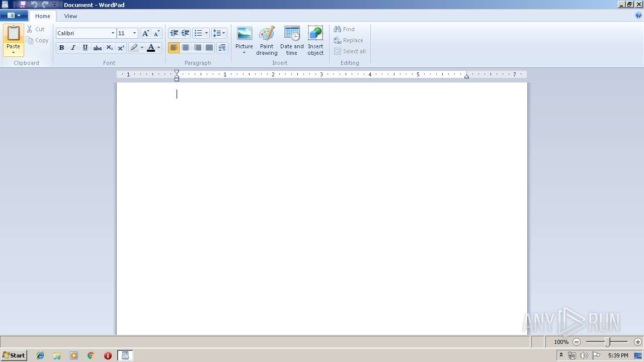The image size is (644, 362).
Task: Open WordPad Help icon
Action: coord(638,16)
